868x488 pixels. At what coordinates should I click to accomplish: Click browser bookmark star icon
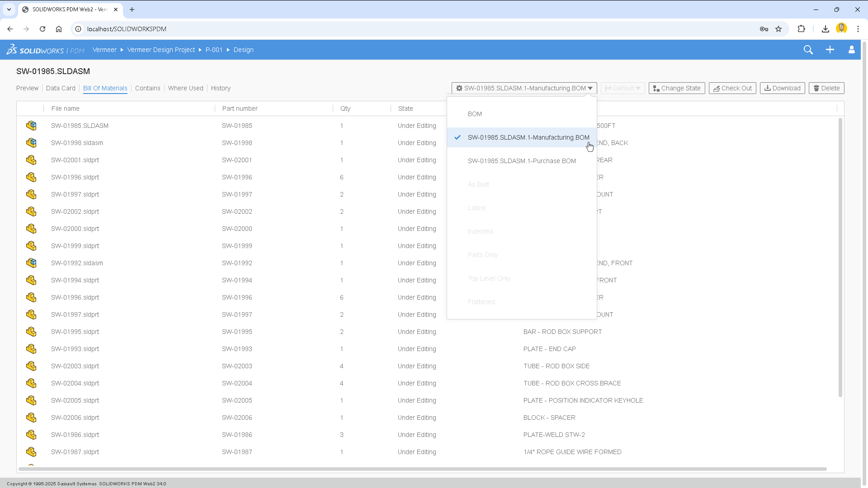pos(778,29)
